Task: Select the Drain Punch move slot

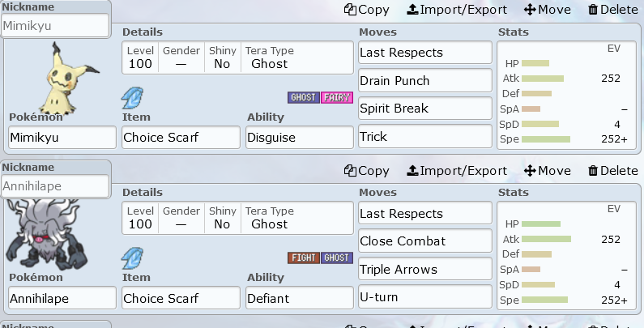Action: 425,80
